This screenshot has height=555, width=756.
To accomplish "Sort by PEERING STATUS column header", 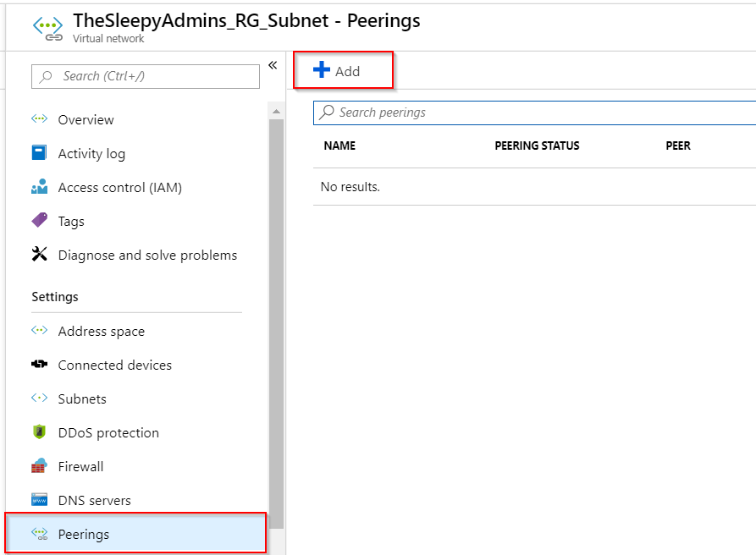I will coord(537,146).
